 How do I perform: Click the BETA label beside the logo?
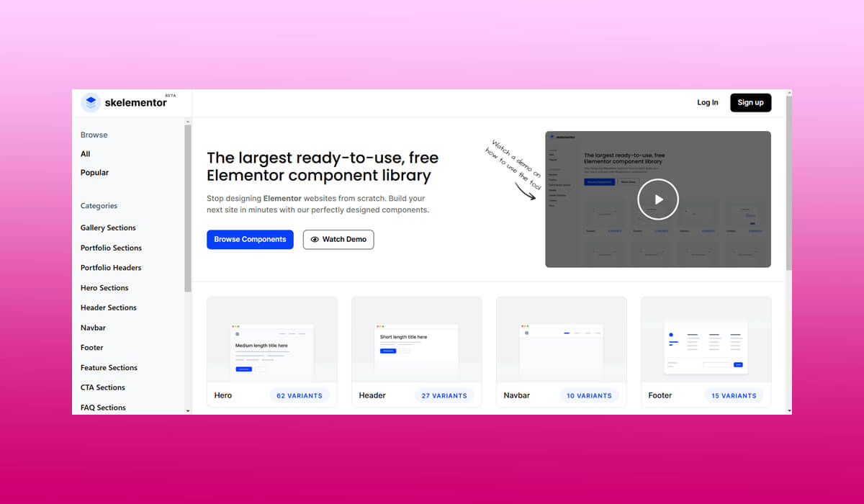tap(171, 96)
